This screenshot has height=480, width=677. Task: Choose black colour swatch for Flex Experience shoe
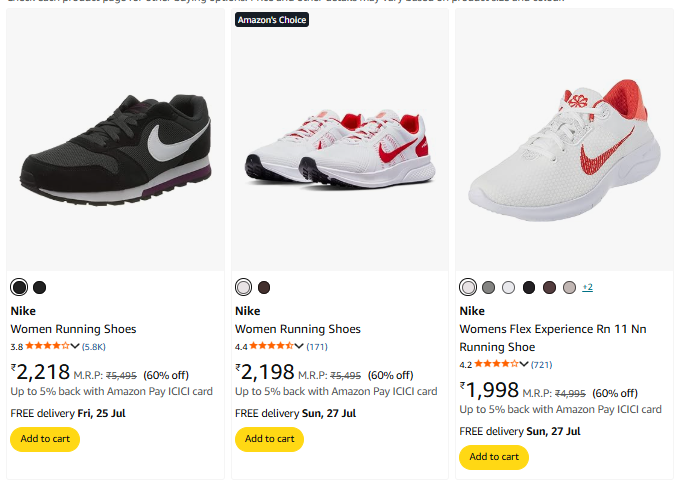point(529,288)
